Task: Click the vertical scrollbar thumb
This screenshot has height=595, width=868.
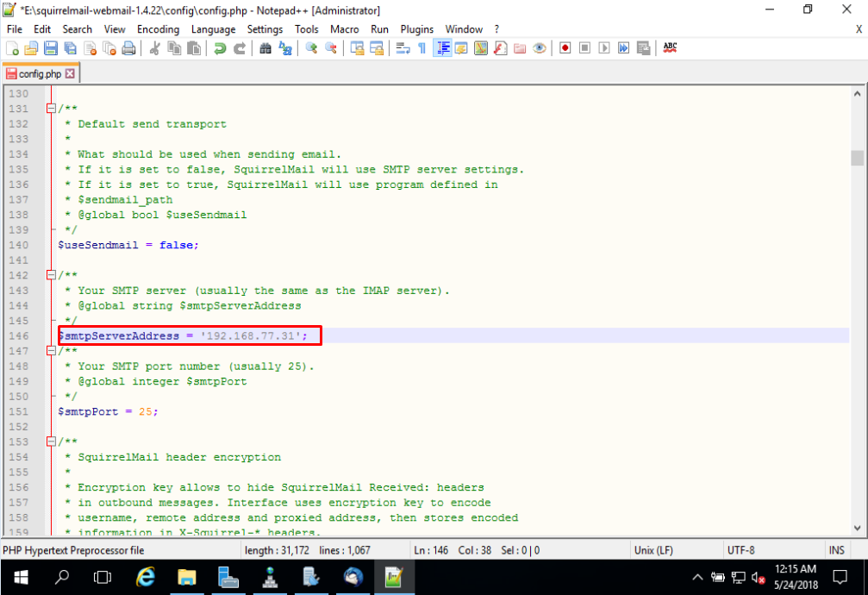Action: point(858,158)
